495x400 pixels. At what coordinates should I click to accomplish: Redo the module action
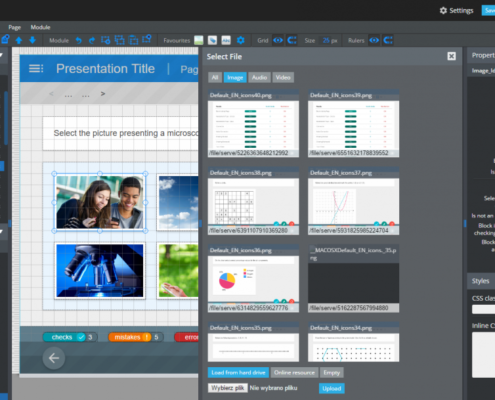point(92,40)
